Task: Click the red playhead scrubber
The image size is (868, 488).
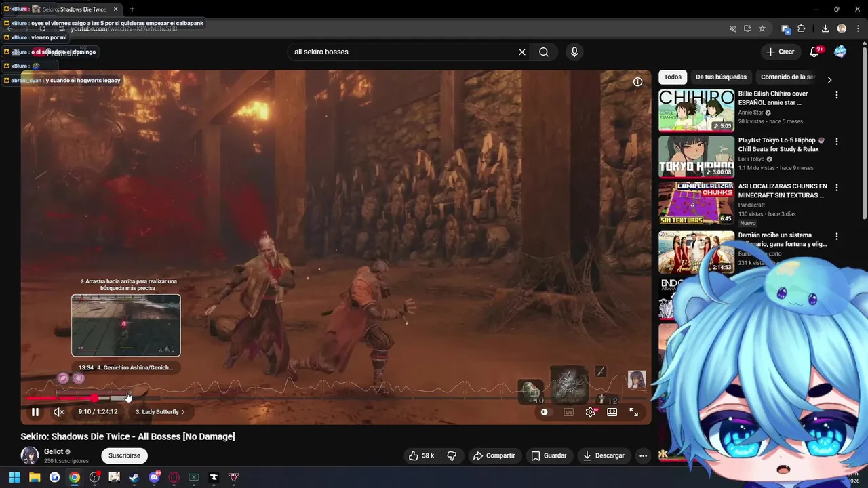Action: (x=94, y=398)
